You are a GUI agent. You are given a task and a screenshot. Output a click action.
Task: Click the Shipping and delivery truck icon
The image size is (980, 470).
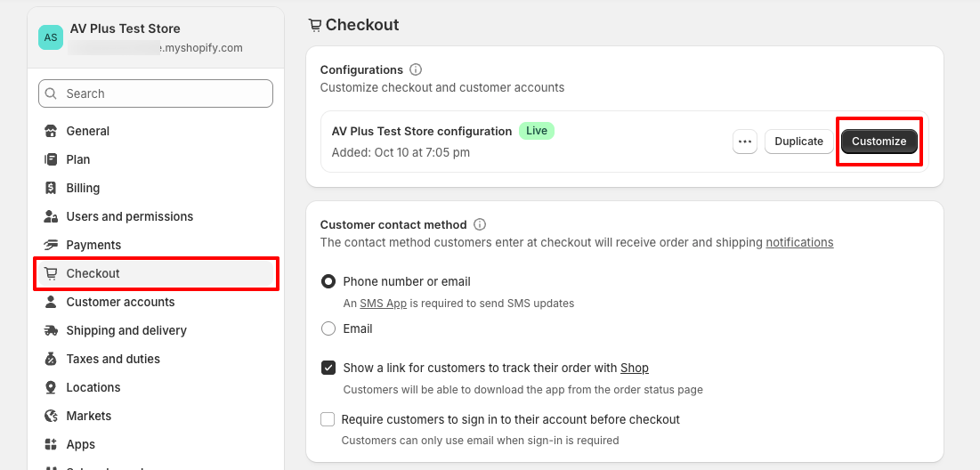[x=52, y=330]
